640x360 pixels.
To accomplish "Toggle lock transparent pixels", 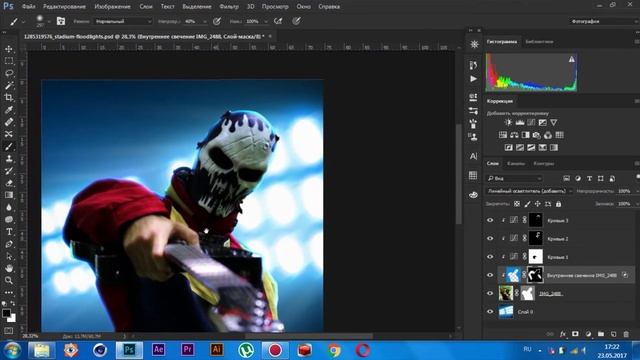I will [x=517, y=204].
